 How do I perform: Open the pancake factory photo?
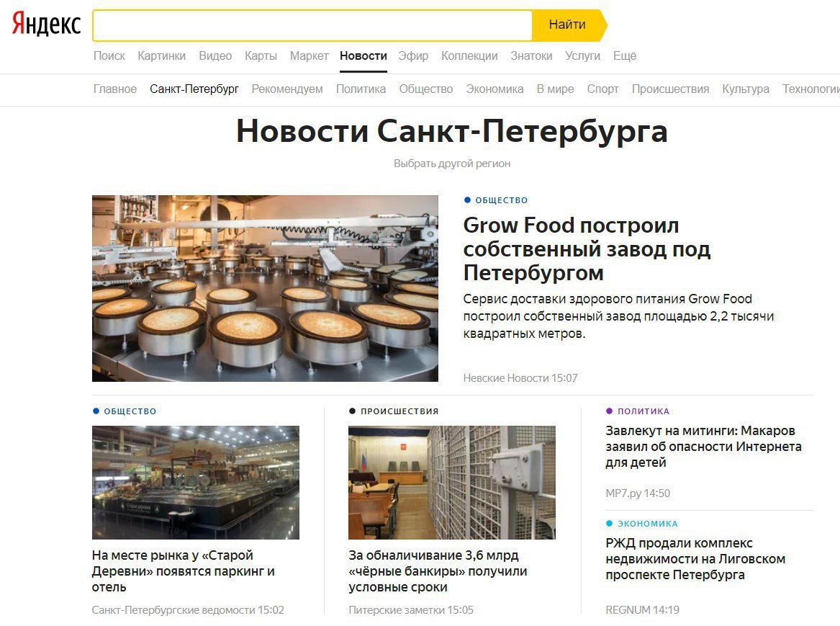tap(265, 288)
